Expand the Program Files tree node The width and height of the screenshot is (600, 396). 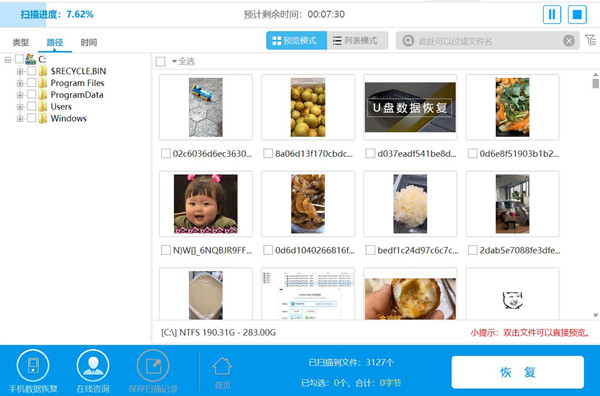click(20, 83)
